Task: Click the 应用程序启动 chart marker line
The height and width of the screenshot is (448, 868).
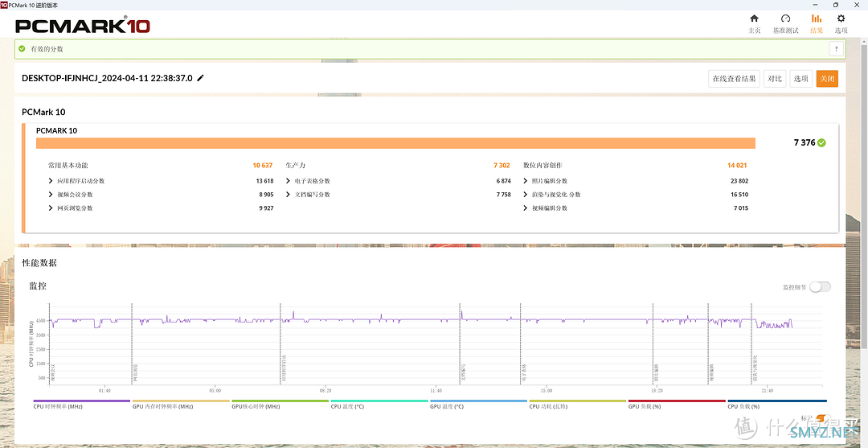Action: (x=280, y=343)
